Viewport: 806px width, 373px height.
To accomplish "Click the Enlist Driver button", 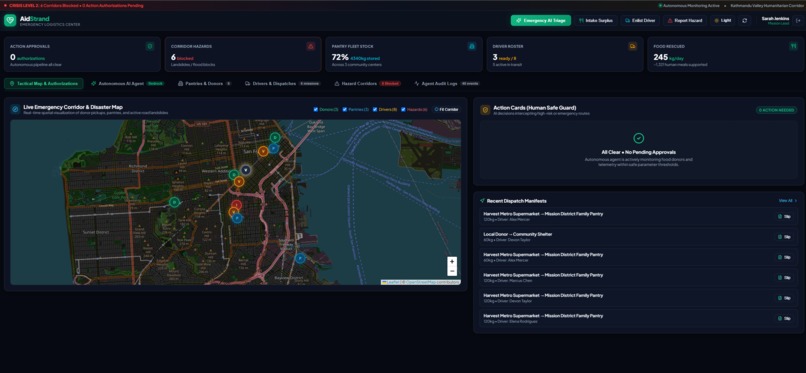I will pos(640,21).
